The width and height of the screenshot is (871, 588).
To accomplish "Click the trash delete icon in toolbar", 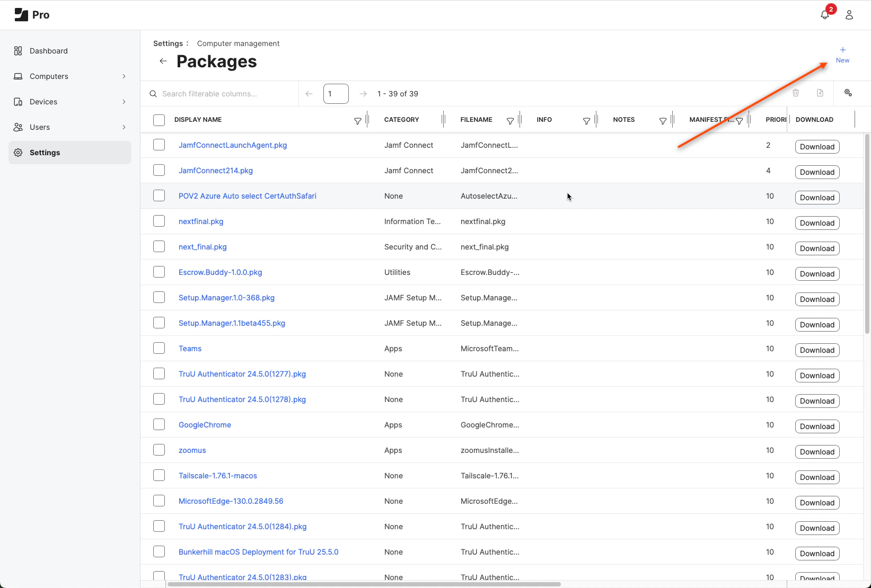I will pyautogui.click(x=796, y=93).
